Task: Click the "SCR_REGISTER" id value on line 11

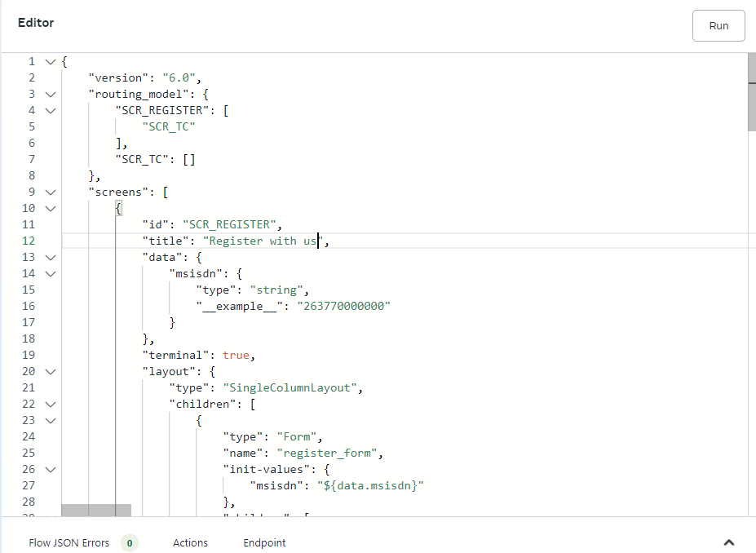Action: (x=229, y=224)
